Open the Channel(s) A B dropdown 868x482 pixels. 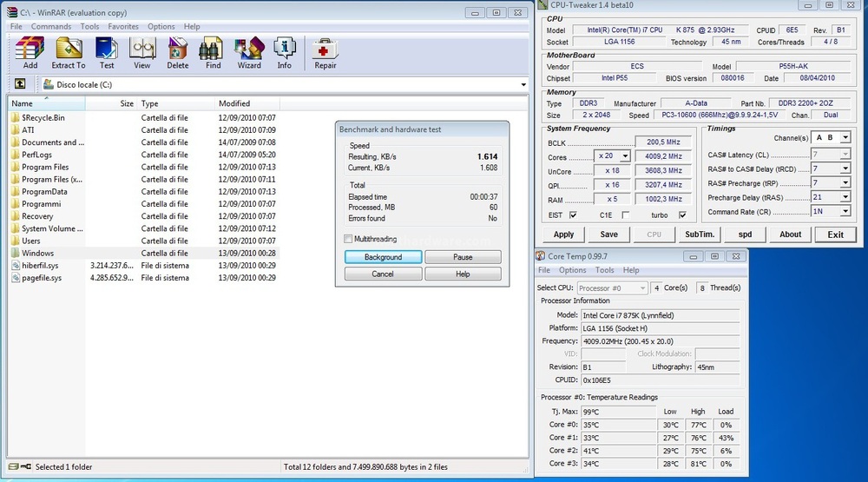click(845, 137)
